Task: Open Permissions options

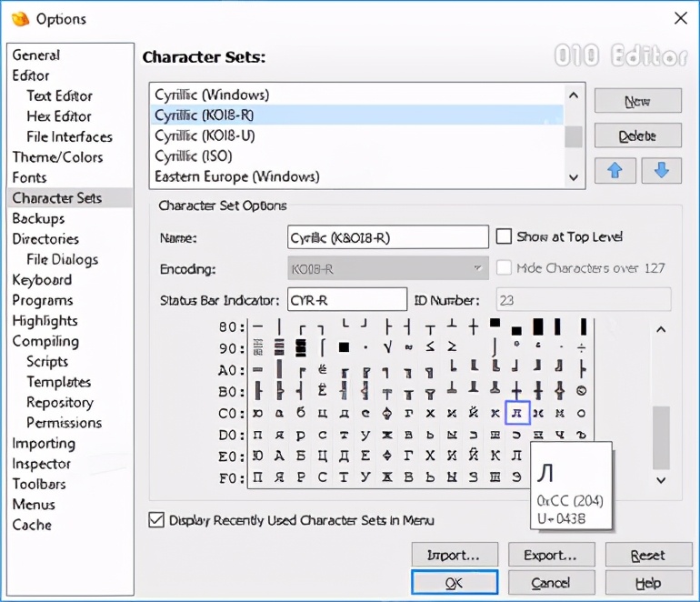Action: click(65, 423)
